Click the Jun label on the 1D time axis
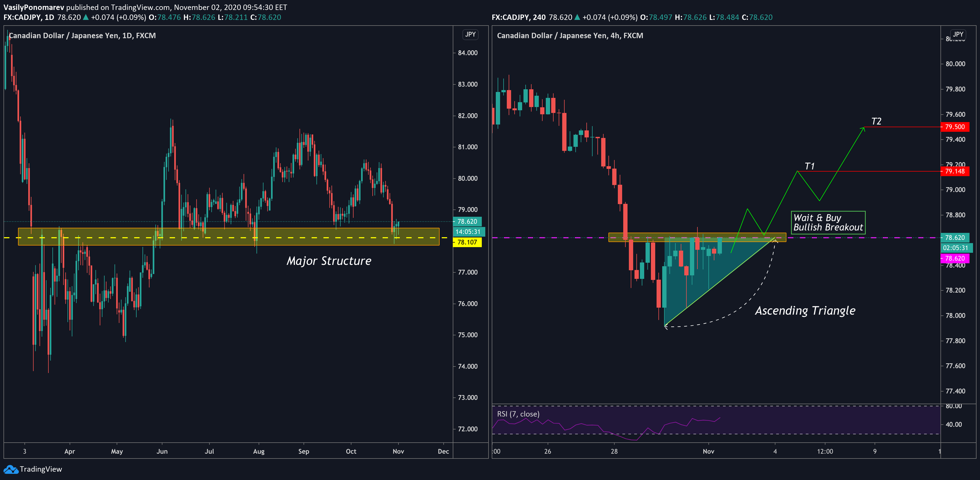Image resolution: width=980 pixels, height=480 pixels. (x=162, y=452)
